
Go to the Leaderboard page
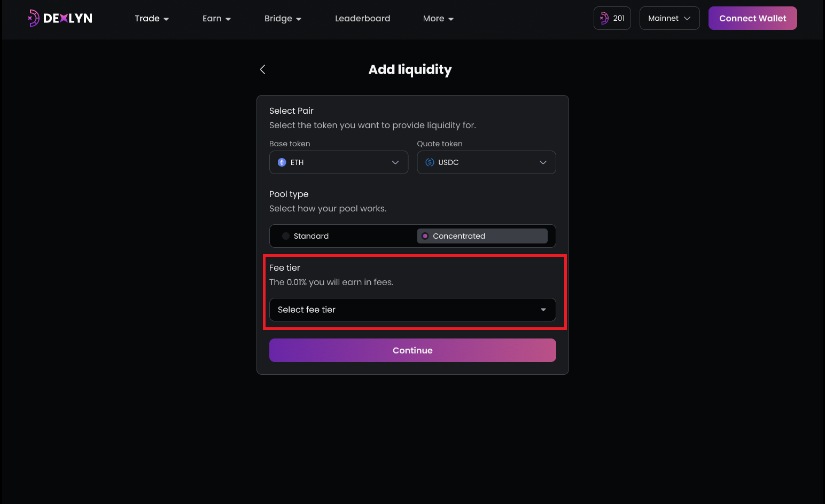(x=362, y=19)
